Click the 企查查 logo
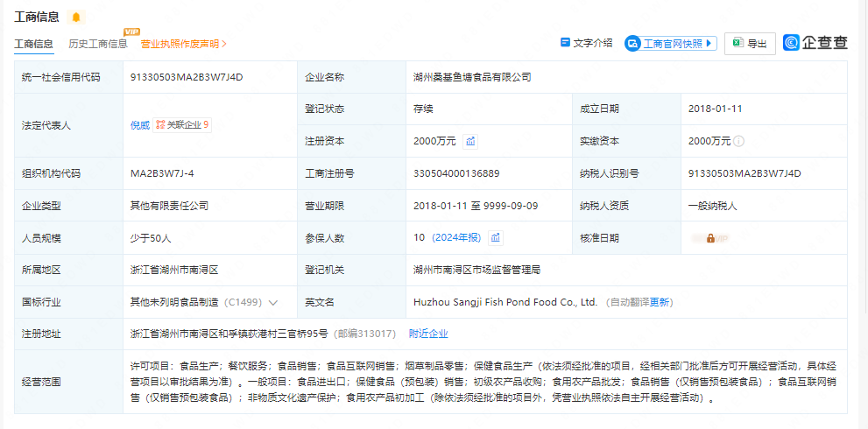Screen dimensions: 868x429 [815, 43]
